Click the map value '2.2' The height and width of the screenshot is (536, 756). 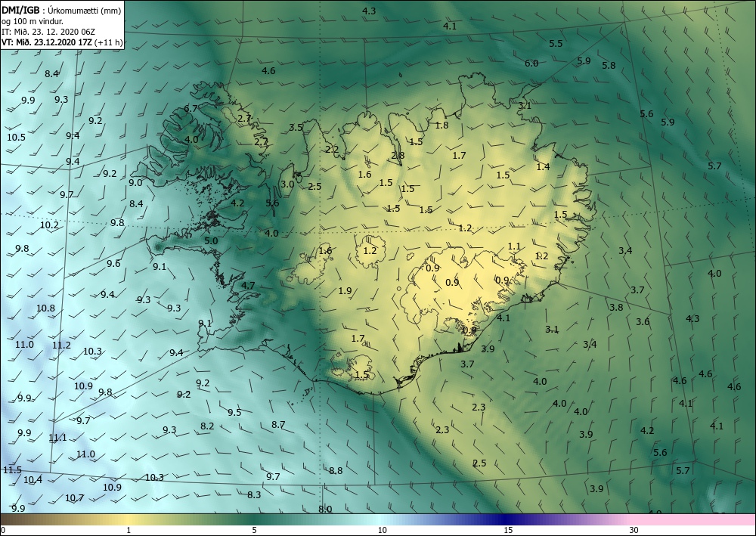pos(332,150)
